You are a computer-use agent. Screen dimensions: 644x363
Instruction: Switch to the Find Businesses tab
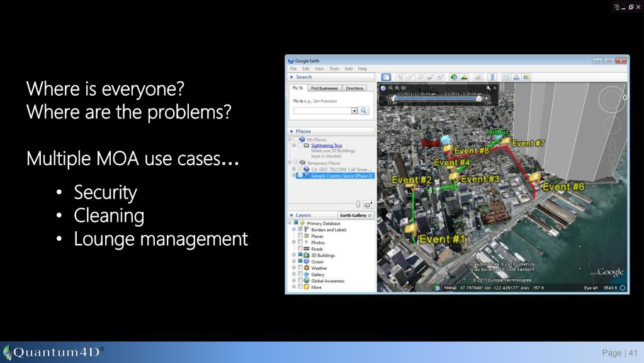(x=324, y=88)
